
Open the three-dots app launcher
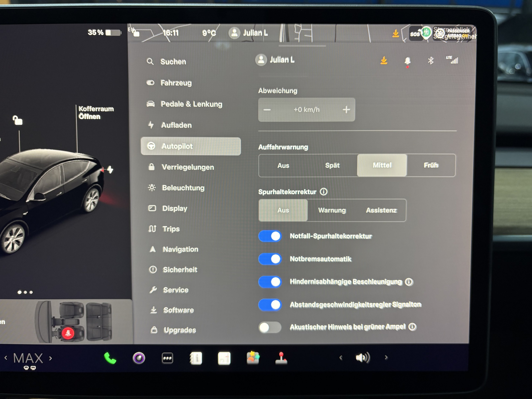tap(167, 358)
